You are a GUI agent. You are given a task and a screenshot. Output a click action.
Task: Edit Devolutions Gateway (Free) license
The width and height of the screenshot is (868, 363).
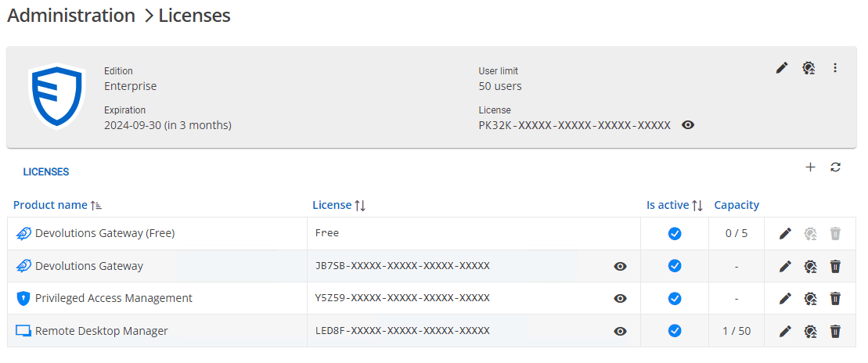coord(785,233)
